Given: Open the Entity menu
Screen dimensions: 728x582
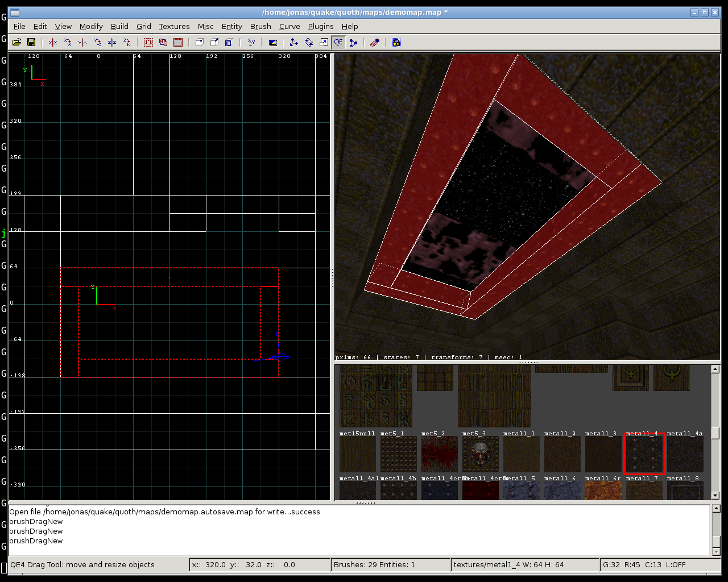Looking at the screenshot, I should coord(231,26).
